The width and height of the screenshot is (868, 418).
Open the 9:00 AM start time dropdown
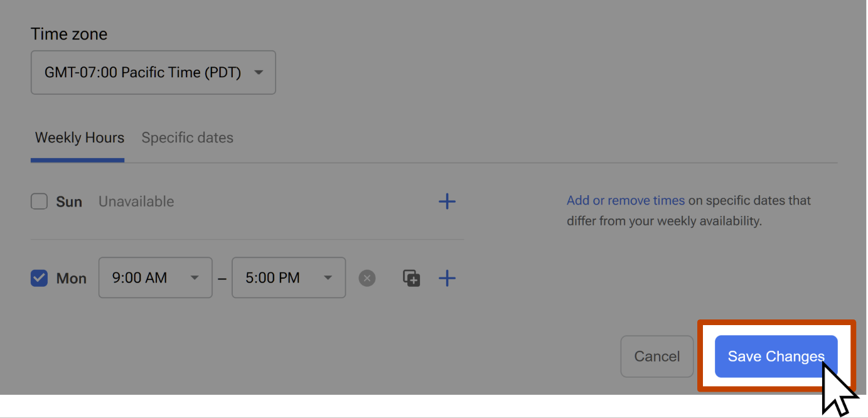(156, 277)
